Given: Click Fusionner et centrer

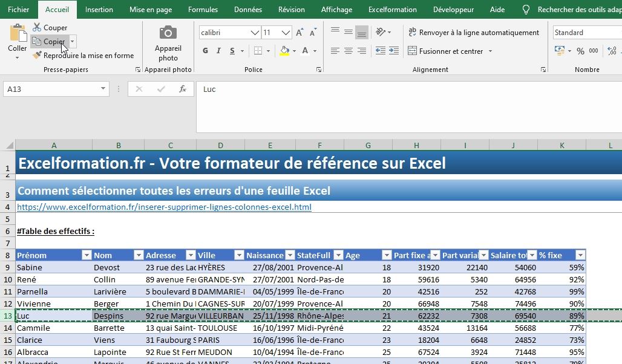Looking at the screenshot, I should (445, 51).
